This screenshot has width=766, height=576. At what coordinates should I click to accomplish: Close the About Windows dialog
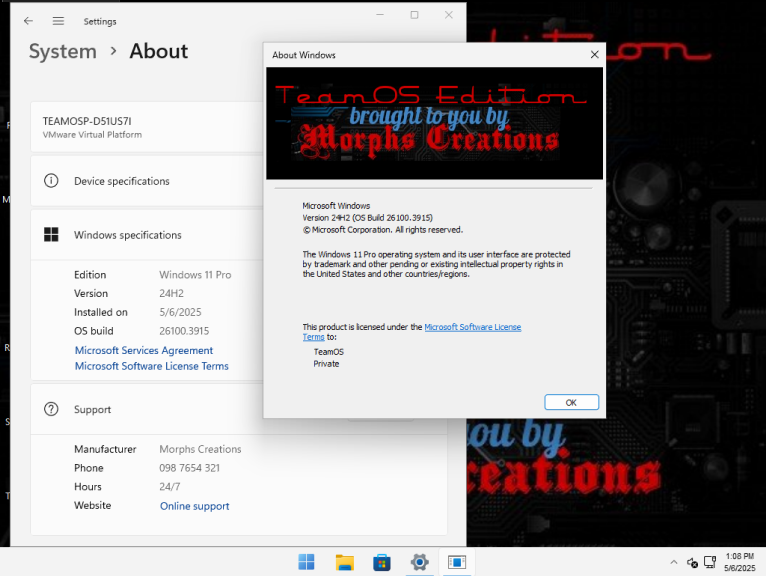(594, 55)
